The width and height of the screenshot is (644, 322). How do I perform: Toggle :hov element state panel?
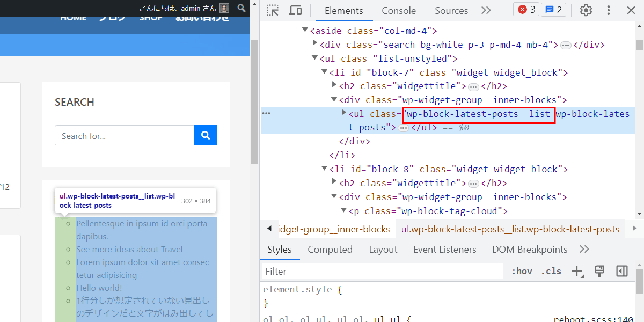tap(522, 272)
